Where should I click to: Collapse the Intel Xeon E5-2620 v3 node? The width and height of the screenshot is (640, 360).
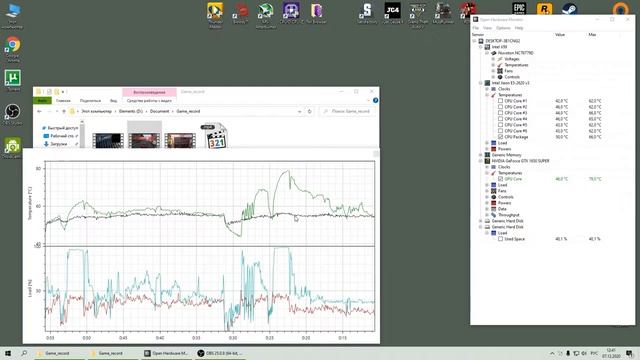481,83
